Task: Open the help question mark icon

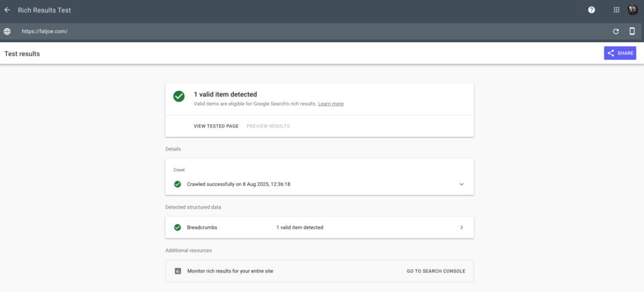Action: (591, 10)
